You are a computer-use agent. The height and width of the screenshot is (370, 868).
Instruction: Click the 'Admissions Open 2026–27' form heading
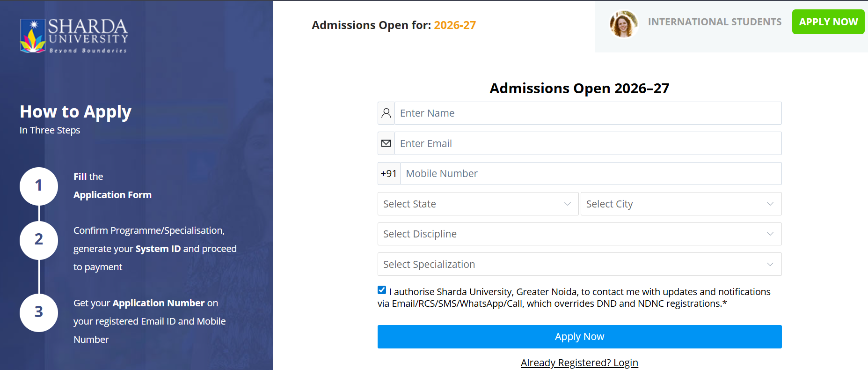click(x=579, y=89)
